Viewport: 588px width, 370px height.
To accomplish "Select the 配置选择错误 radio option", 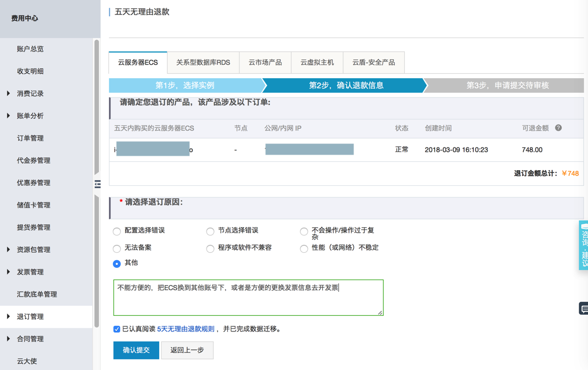I will click(x=117, y=231).
